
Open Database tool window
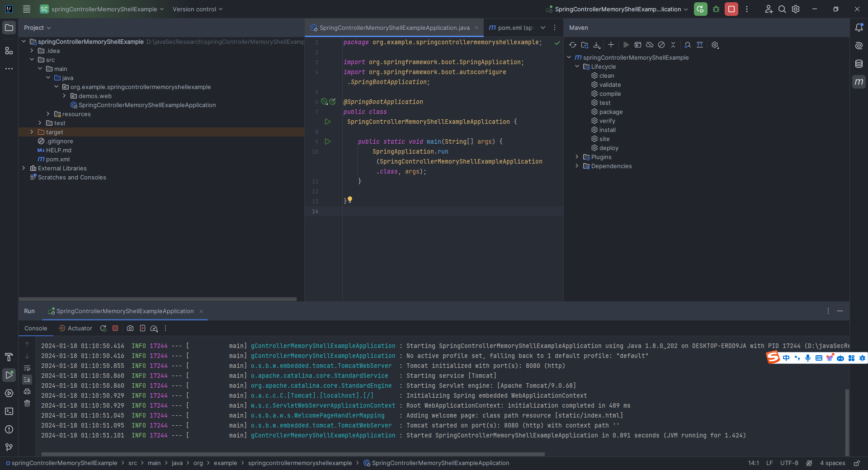click(x=859, y=64)
